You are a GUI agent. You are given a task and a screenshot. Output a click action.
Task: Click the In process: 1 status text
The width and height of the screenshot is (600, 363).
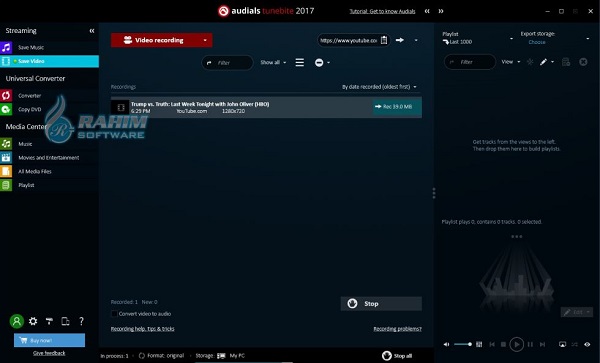[114, 356]
